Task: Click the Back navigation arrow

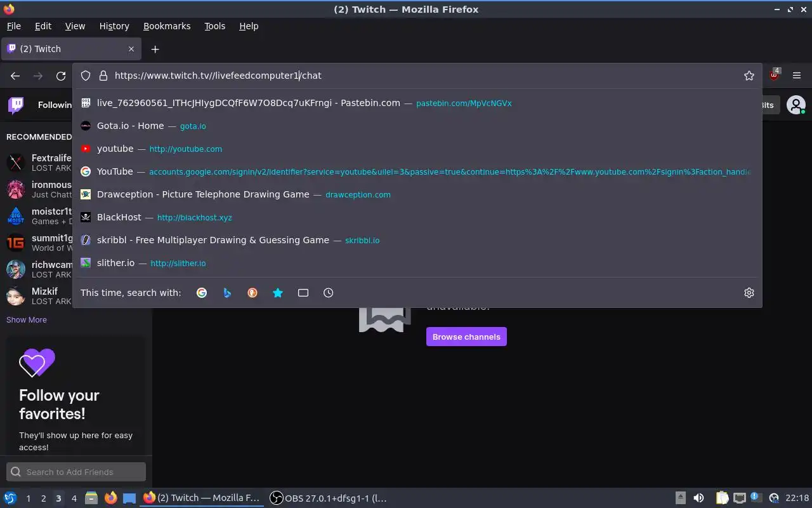Action: coord(15,76)
